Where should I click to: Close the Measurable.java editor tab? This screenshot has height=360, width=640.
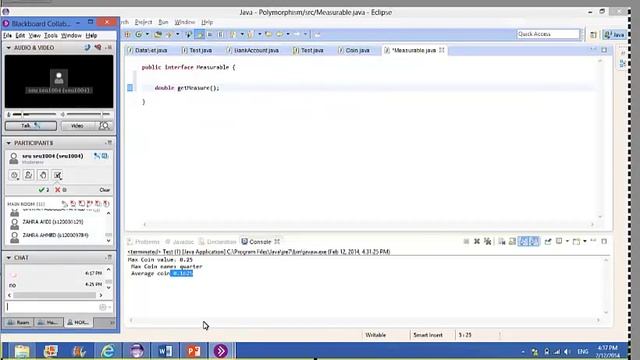[442, 50]
